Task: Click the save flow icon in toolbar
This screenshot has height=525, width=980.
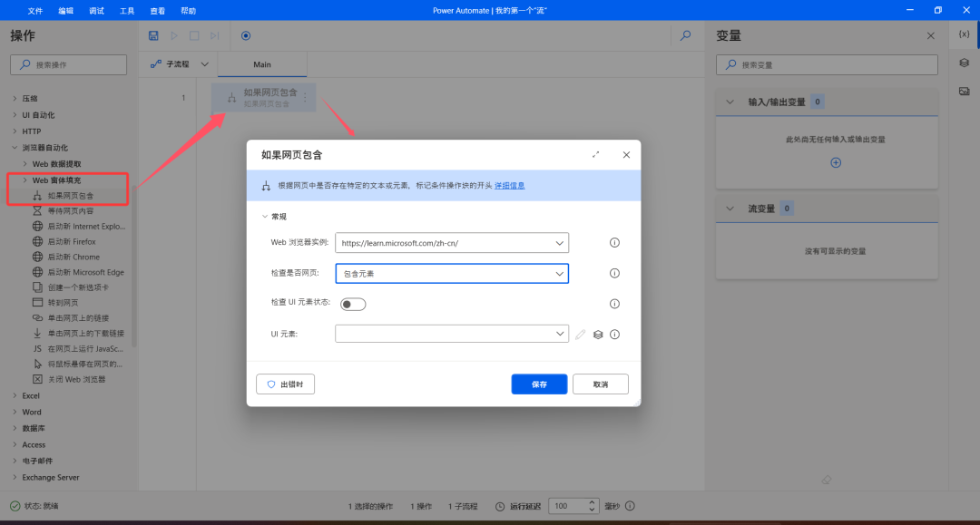Action: click(153, 35)
